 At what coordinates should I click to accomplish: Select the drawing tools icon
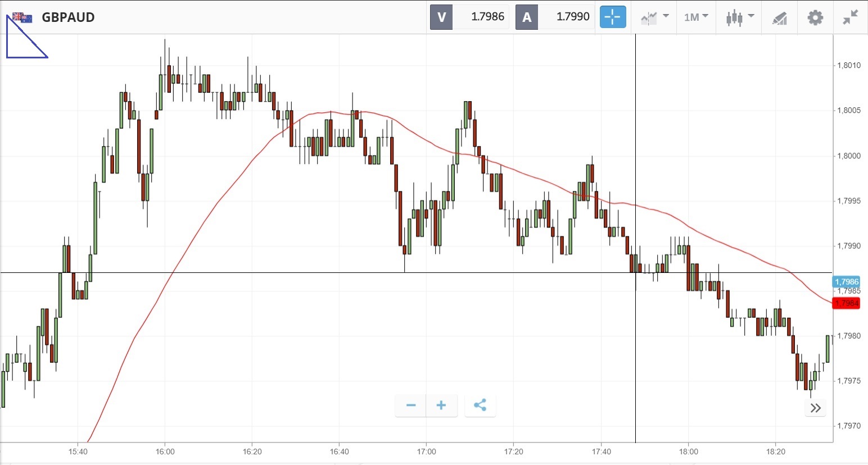tap(779, 17)
